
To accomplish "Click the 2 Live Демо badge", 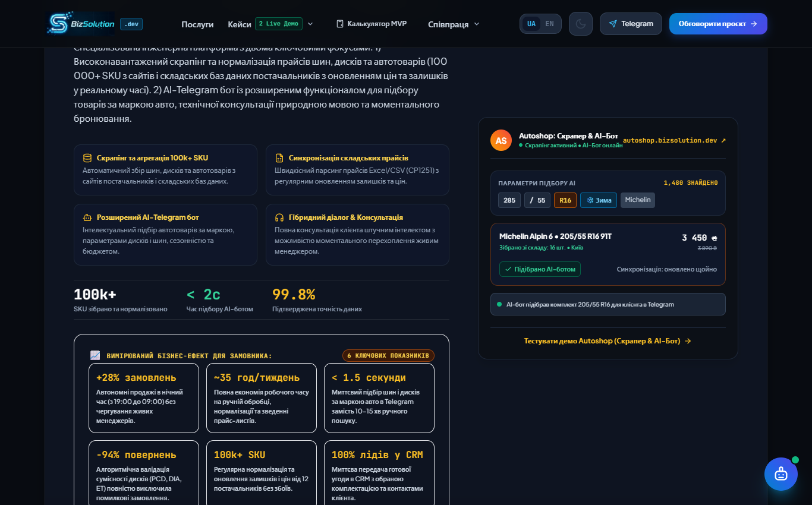I will coord(279,24).
